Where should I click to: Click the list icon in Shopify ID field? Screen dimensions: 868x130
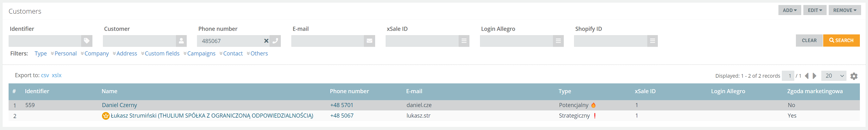click(x=652, y=41)
